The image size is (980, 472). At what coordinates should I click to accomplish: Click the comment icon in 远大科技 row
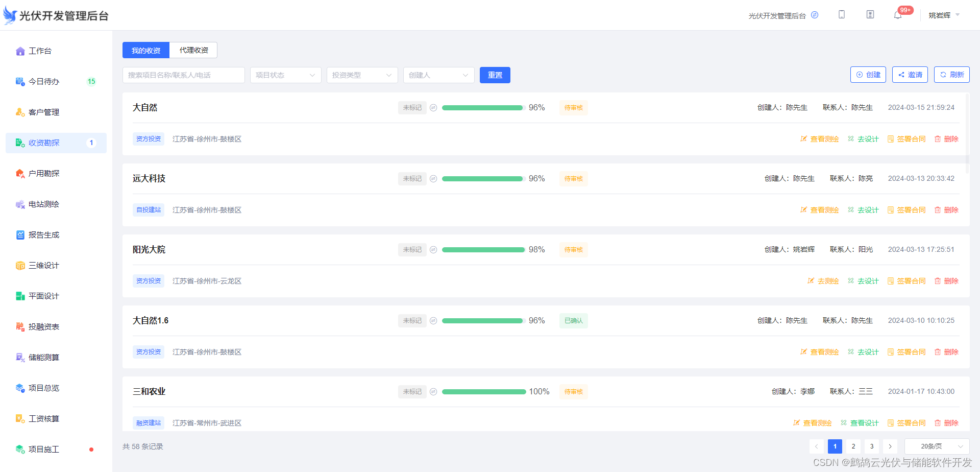pyautogui.click(x=433, y=179)
